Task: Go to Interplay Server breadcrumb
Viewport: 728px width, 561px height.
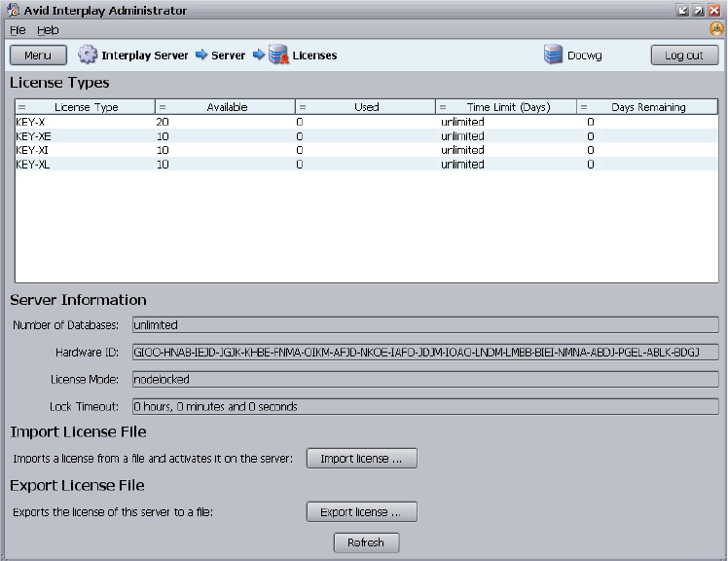Action: [x=145, y=56]
